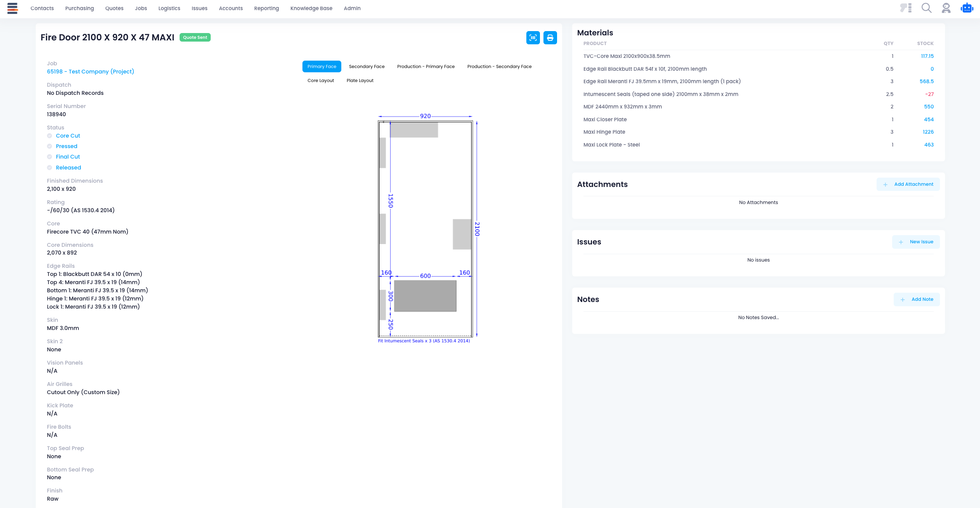The width and height of the screenshot is (980, 508).
Task: Click 'Fit Intumescent Seals x 3' text
Action: tap(424, 341)
